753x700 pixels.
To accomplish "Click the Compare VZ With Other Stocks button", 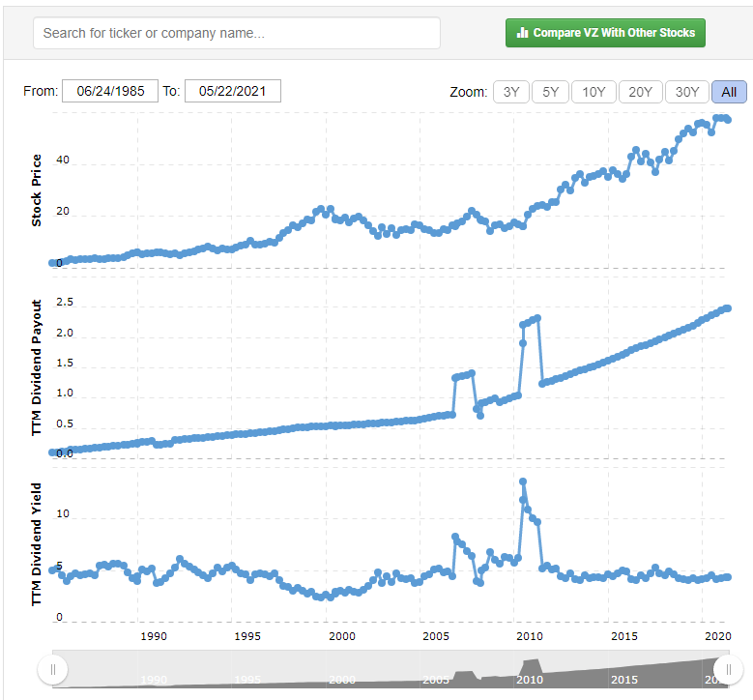I will click(x=606, y=33).
